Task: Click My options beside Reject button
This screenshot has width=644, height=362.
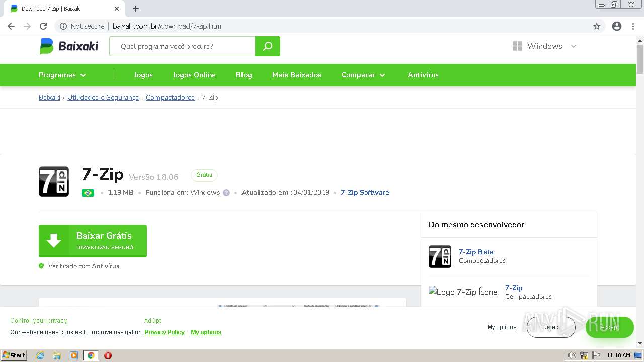Action: point(502,327)
